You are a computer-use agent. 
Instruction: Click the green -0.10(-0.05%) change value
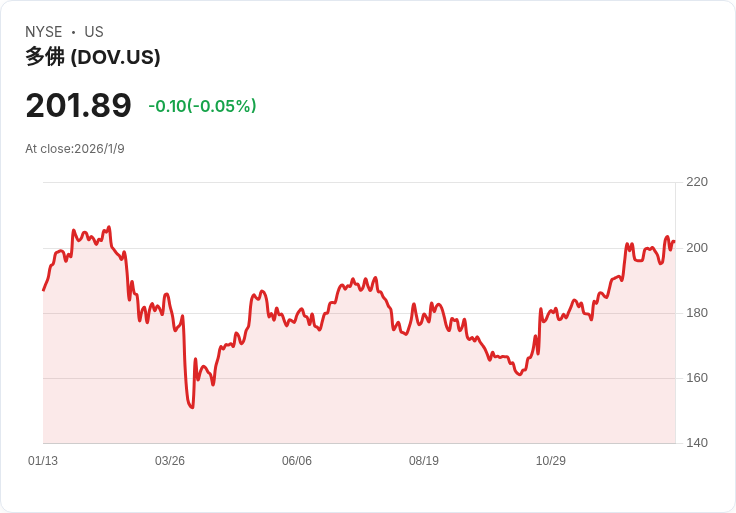(202, 106)
